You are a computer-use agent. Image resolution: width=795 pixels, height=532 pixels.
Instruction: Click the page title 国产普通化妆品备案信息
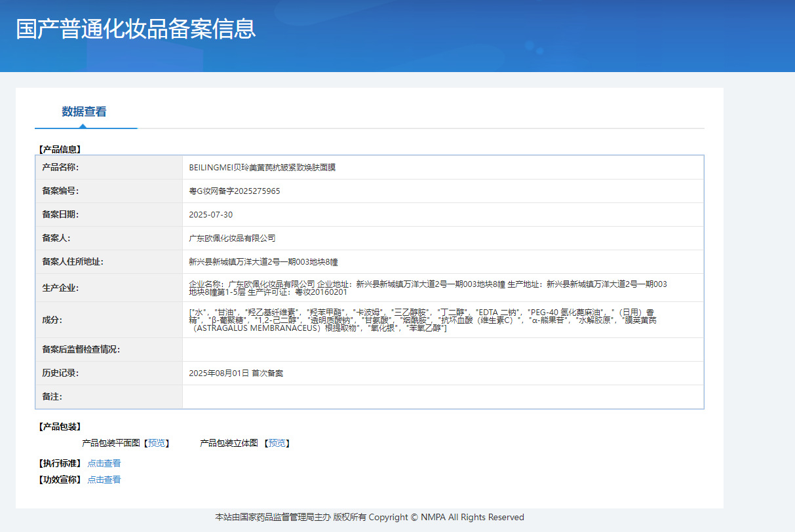click(x=136, y=29)
